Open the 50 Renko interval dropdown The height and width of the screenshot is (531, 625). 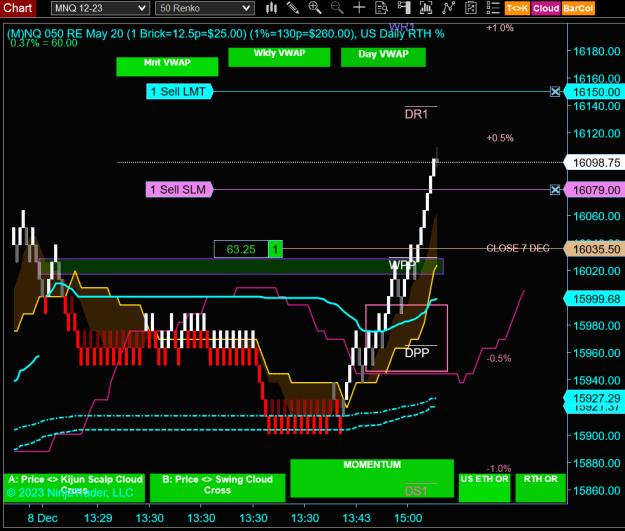coord(204,8)
